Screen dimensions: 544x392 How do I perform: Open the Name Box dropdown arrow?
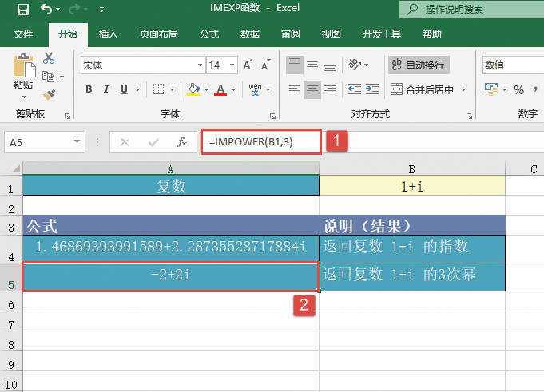[77, 142]
